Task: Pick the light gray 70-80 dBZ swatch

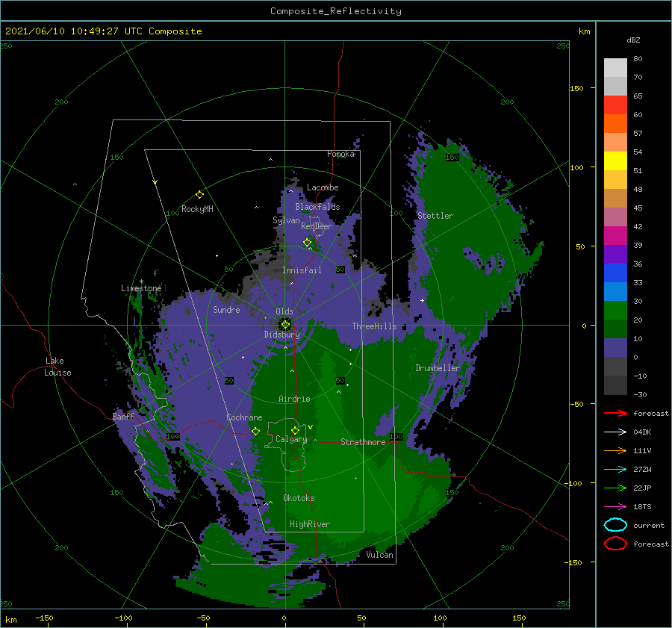Action: click(615, 68)
